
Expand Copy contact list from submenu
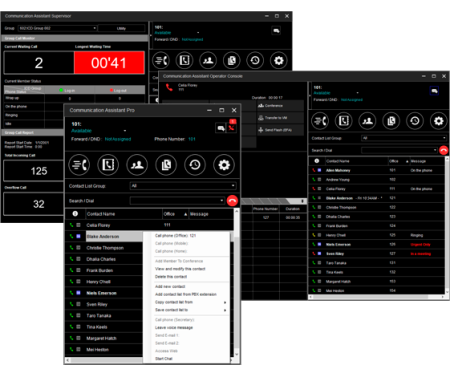pos(225,302)
